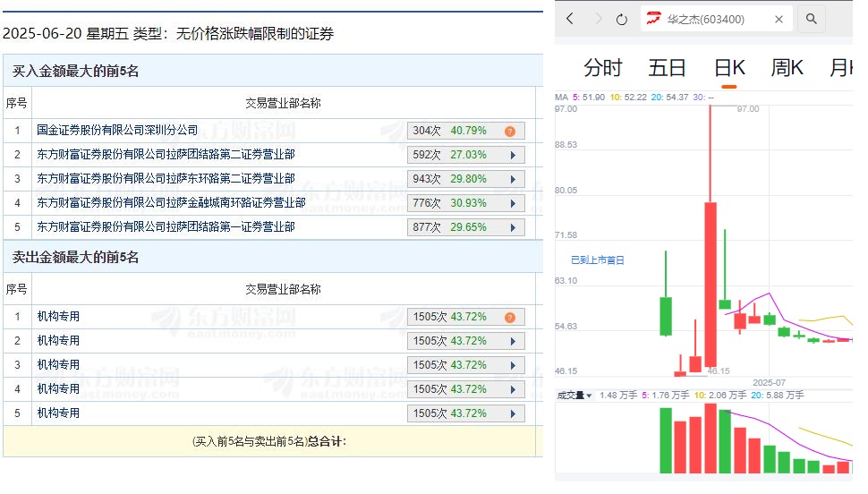Select the 月K chart tab
The image size is (868, 494).
coord(841,68)
